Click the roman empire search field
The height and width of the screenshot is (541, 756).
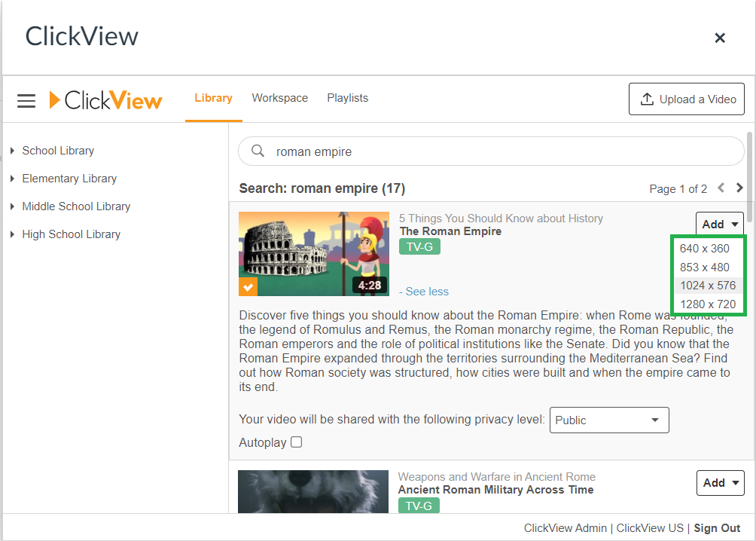point(491,151)
